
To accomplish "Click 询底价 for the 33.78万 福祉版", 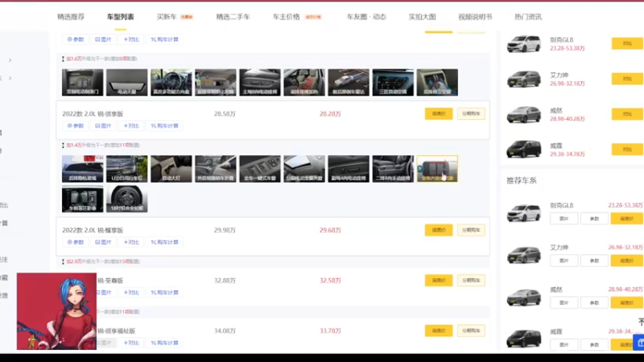I will [x=439, y=331].
